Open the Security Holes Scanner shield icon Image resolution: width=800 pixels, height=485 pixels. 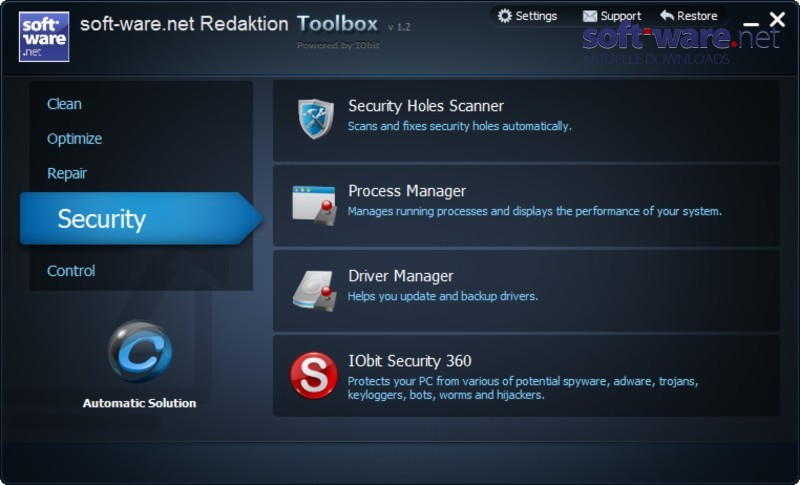click(x=316, y=119)
